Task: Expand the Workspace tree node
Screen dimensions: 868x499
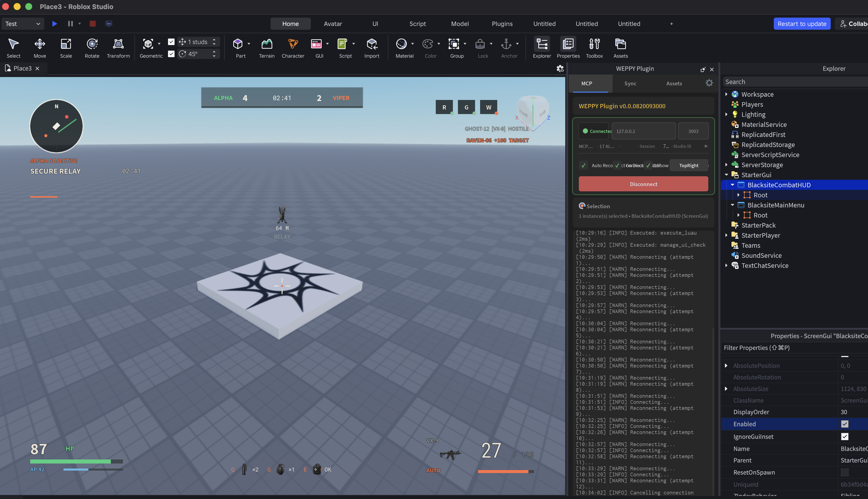Action: click(726, 94)
